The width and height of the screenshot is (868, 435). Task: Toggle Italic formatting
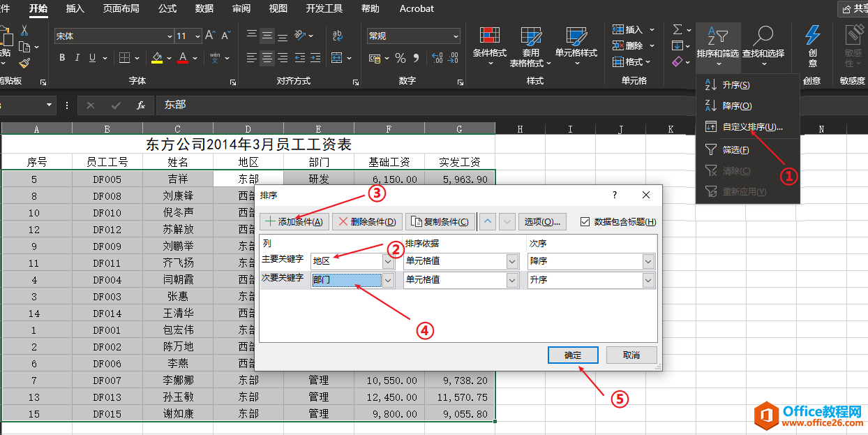(x=77, y=58)
